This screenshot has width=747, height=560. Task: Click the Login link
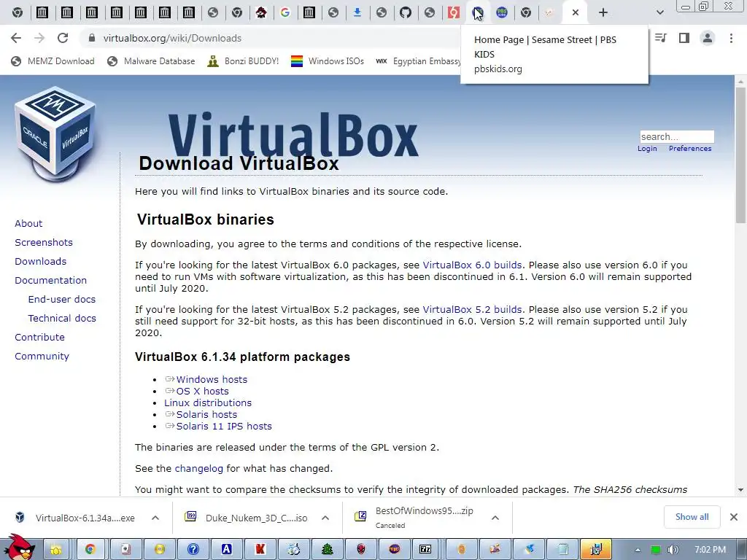pyautogui.click(x=647, y=149)
